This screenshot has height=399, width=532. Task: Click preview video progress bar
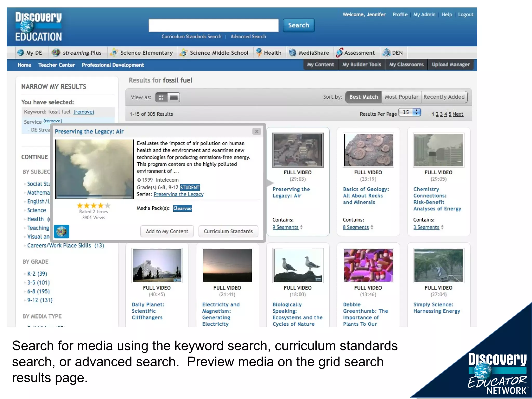[94, 197]
